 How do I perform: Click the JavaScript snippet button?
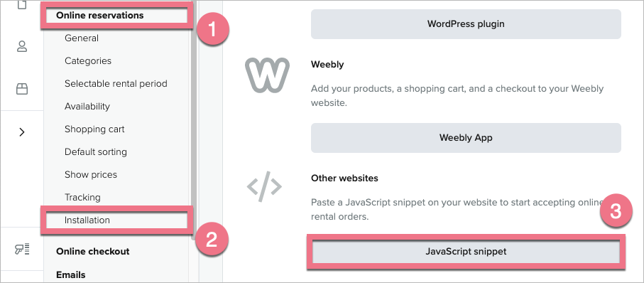(x=466, y=251)
